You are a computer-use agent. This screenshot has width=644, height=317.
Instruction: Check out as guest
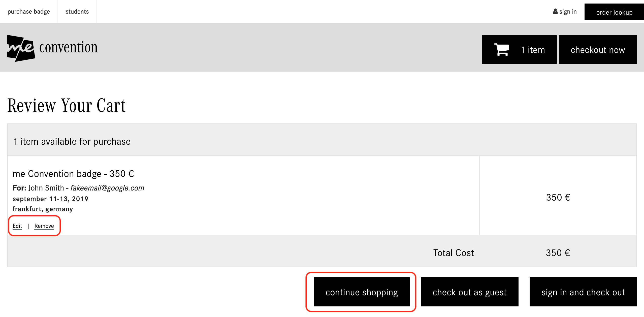(x=470, y=292)
